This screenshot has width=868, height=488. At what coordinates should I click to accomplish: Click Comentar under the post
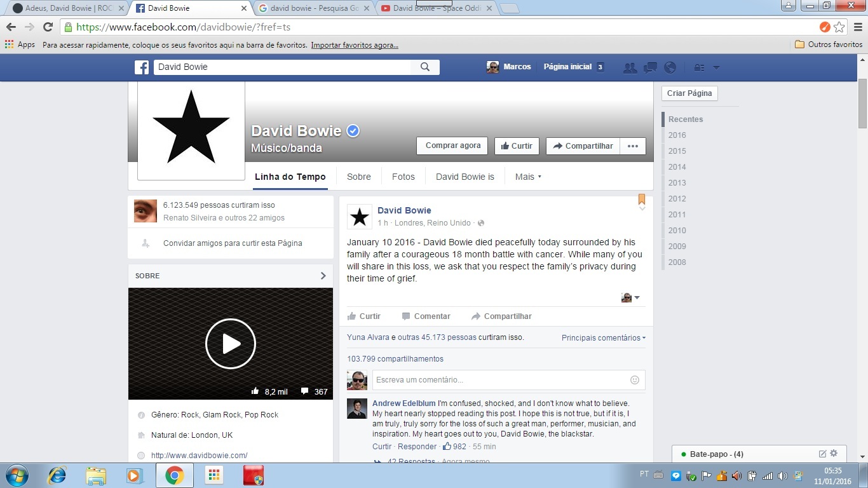426,316
